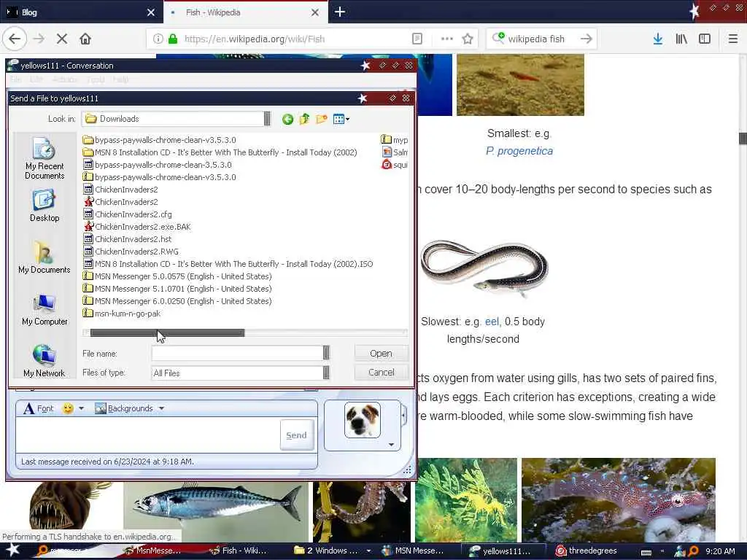
Task: Open Font options in conversation window
Action: pos(39,408)
